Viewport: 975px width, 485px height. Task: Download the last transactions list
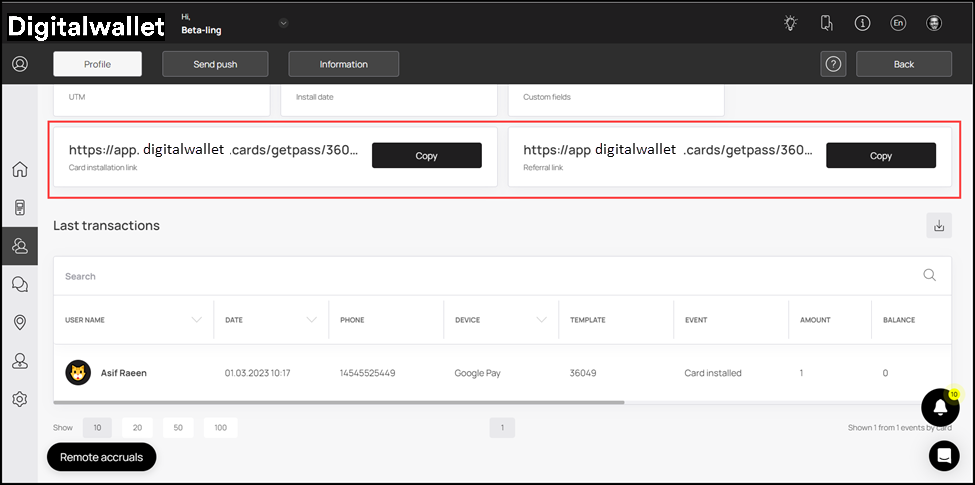coord(938,226)
